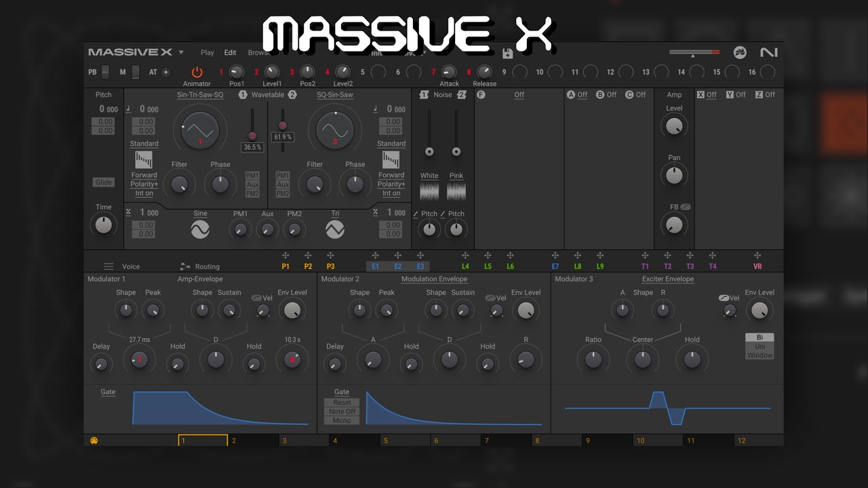This screenshot has height=488, width=868.
Task: Open the Modulation Envelope type menu
Action: click(x=434, y=279)
